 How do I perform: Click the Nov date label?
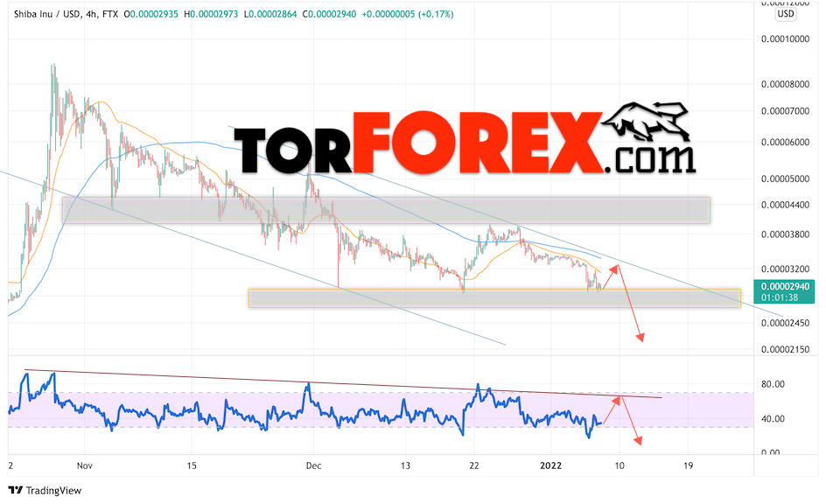click(85, 465)
